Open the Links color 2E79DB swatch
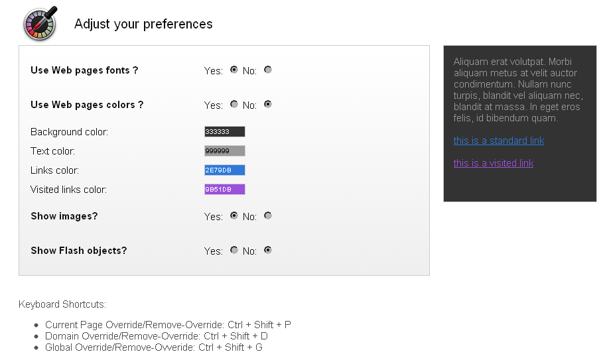The height and width of the screenshot is (364, 603). [x=225, y=170]
